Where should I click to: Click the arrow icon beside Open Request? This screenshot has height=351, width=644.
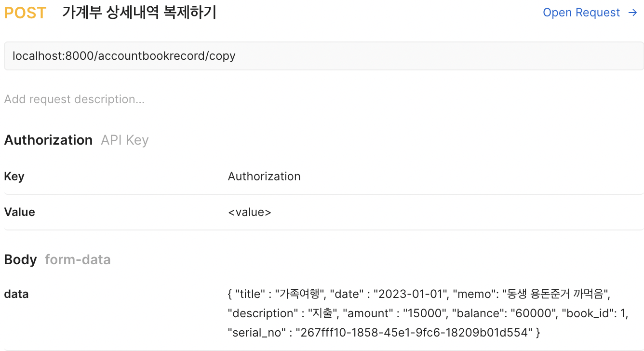click(x=632, y=13)
